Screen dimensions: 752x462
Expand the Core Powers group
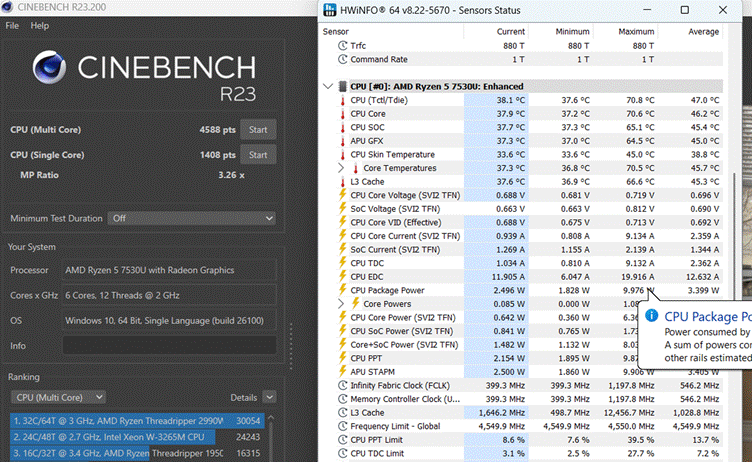click(x=341, y=304)
